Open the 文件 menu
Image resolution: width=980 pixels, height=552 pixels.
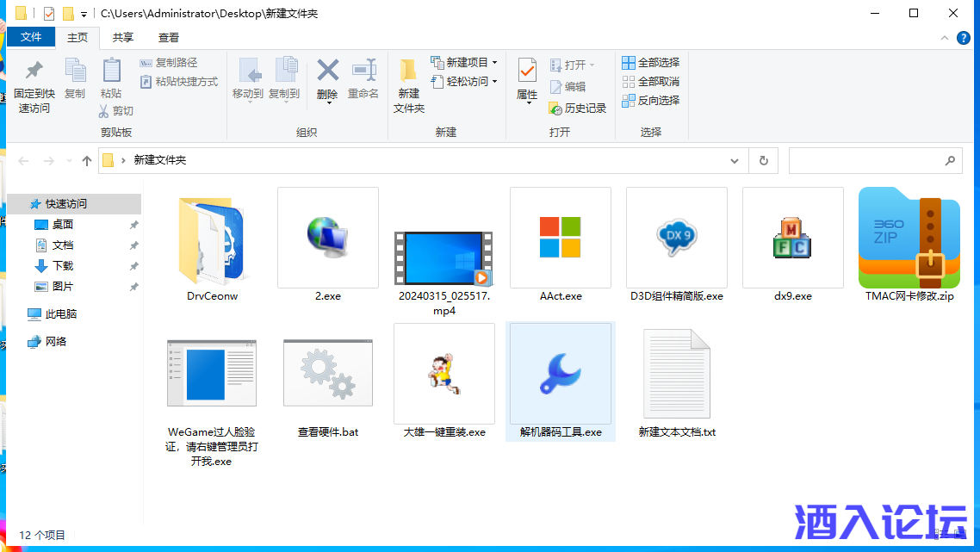coord(30,38)
